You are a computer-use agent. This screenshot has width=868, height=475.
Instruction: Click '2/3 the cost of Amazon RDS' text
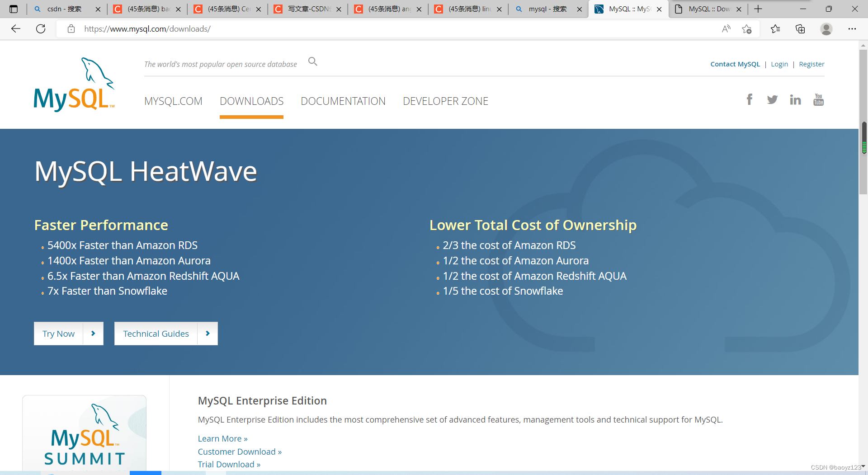pos(509,245)
